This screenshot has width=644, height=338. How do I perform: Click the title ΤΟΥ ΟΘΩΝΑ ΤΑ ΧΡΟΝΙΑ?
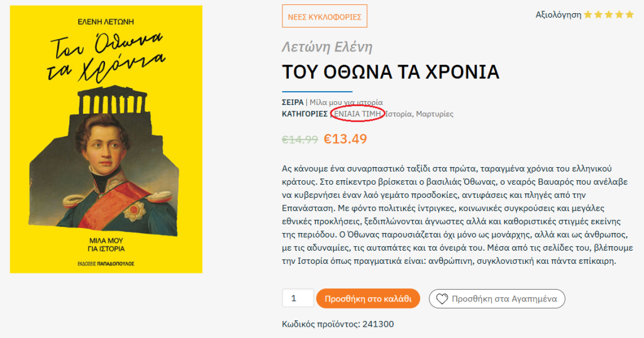pos(391,72)
